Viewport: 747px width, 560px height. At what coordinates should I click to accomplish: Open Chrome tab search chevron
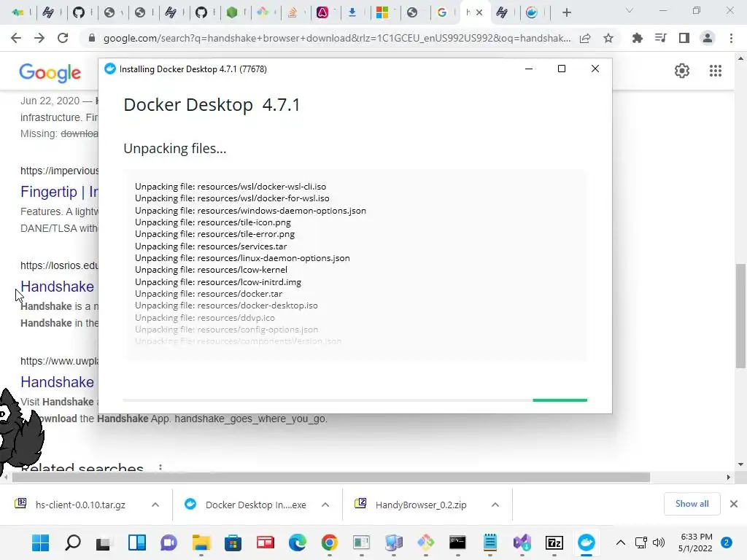click(630, 11)
